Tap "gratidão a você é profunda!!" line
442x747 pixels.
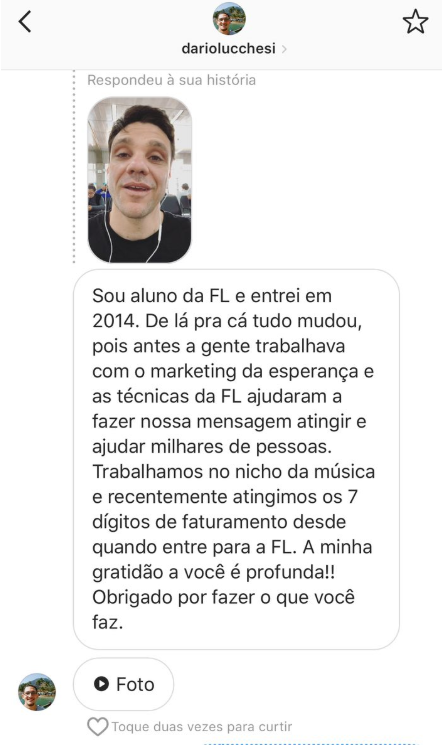click(x=213, y=572)
